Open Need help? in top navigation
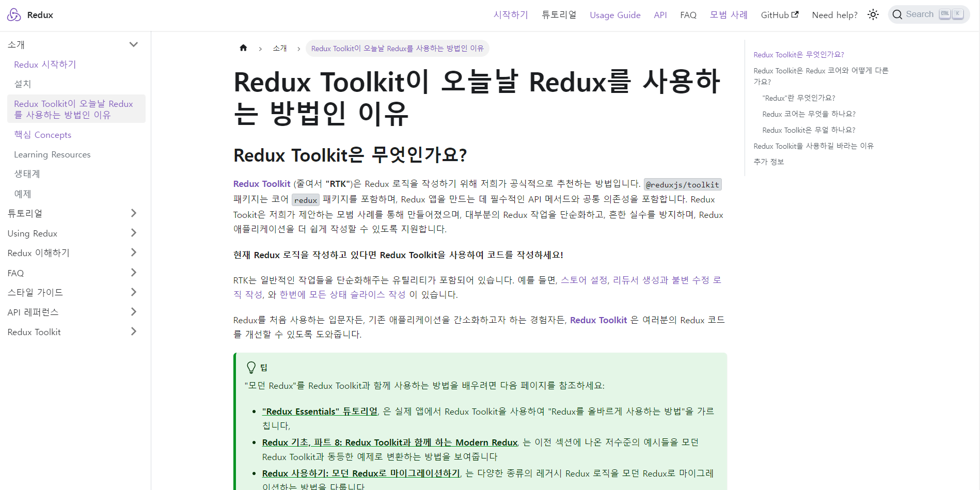 pyautogui.click(x=834, y=15)
